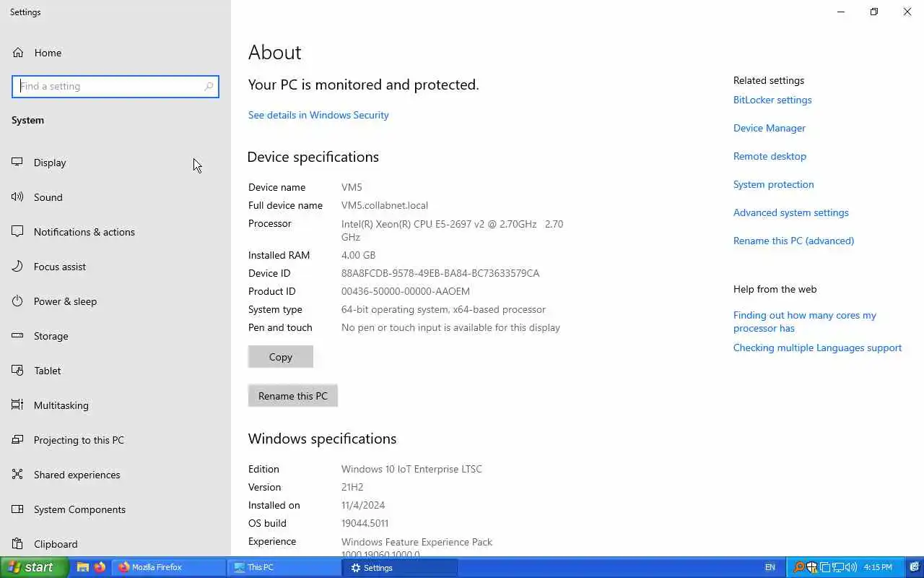Image resolution: width=924 pixels, height=578 pixels.
Task: Go to Power & sleep
Action: 115,301
